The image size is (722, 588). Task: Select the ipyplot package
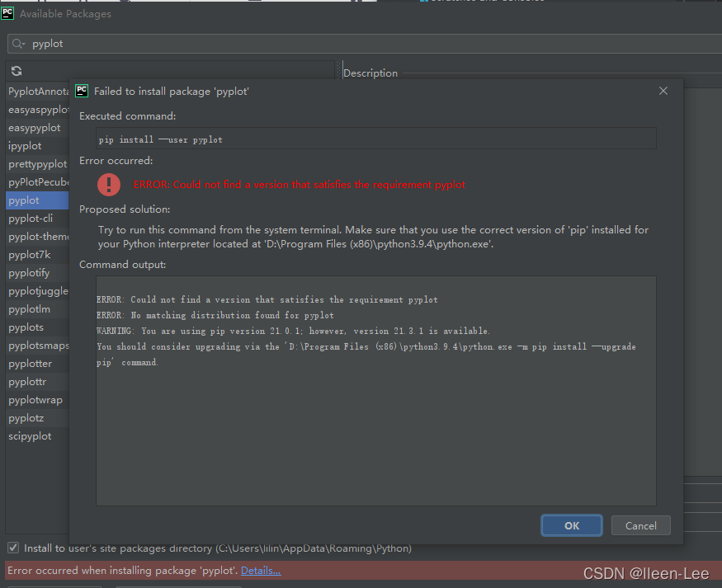point(26,145)
